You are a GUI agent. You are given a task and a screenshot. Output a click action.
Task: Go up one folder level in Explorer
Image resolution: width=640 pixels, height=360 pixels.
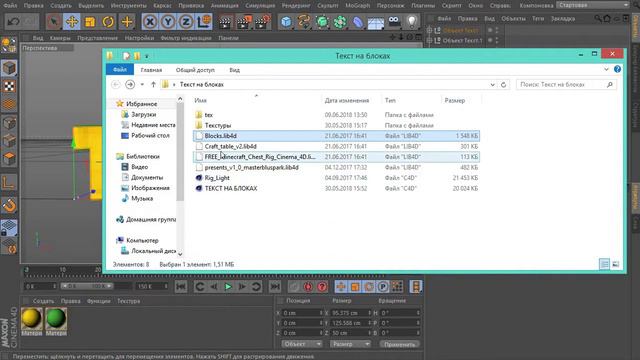[x=153, y=84]
